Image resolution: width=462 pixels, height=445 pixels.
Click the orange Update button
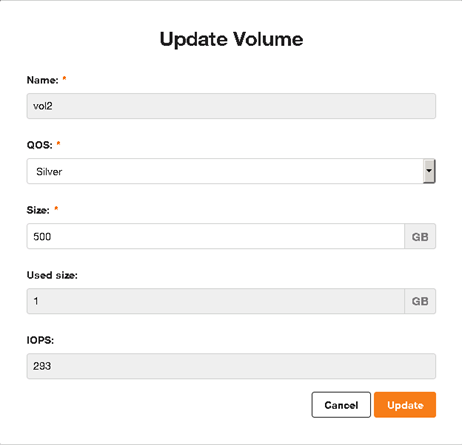(x=405, y=405)
